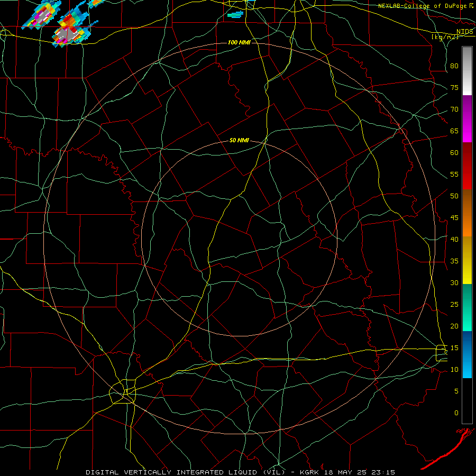
Task: Click the 40 value on the color scale
Action: [454, 239]
